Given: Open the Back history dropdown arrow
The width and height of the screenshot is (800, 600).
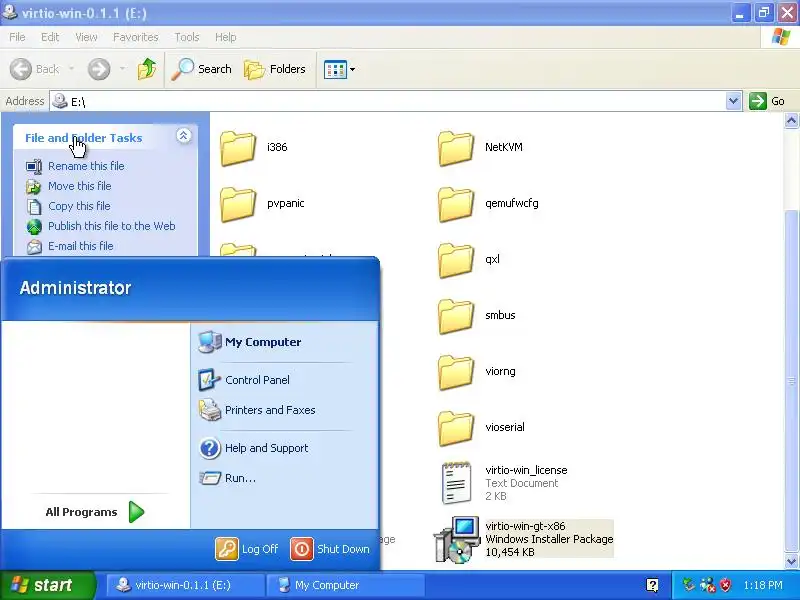Looking at the screenshot, I should point(71,68).
